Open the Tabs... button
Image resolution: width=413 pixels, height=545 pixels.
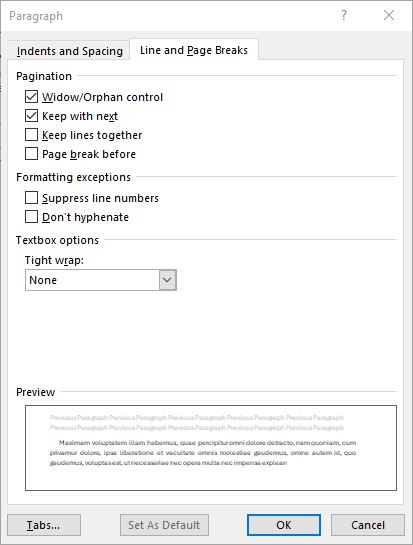tap(44, 525)
